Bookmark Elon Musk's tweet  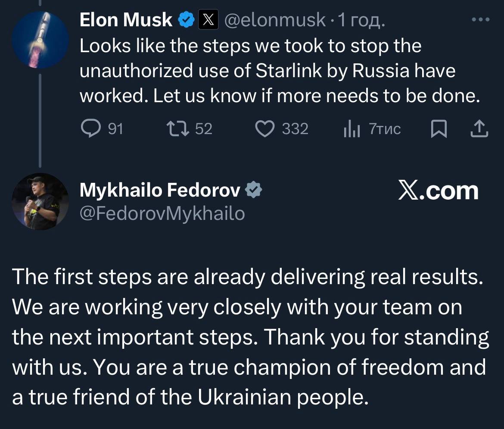point(438,129)
